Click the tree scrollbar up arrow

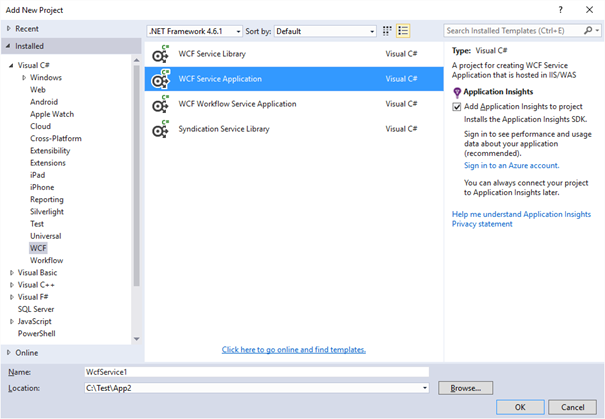tap(136, 61)
